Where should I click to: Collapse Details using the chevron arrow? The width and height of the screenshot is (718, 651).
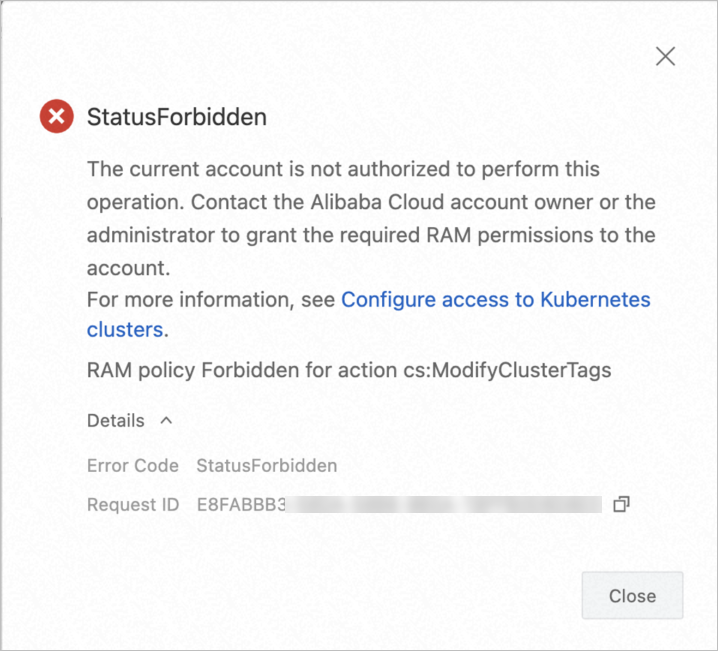(x=166, y=420)
